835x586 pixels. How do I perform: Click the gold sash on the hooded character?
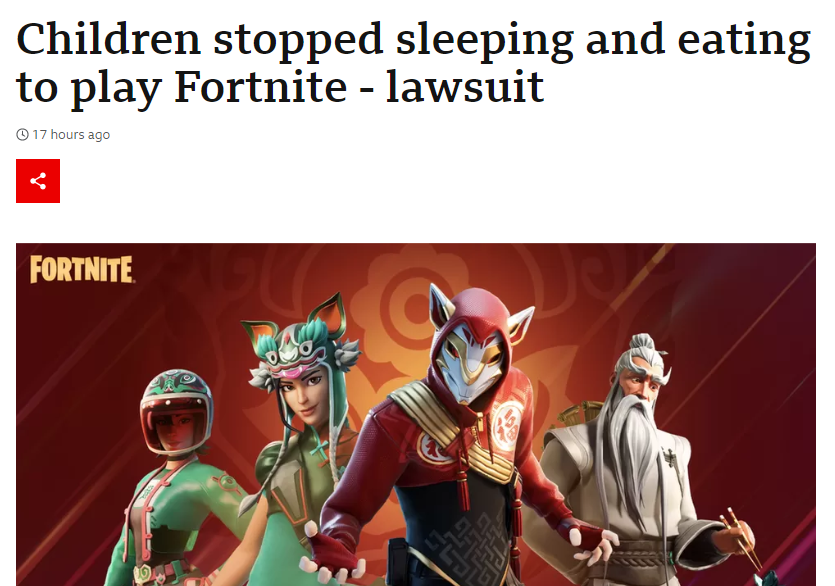(x=453, y=432)
